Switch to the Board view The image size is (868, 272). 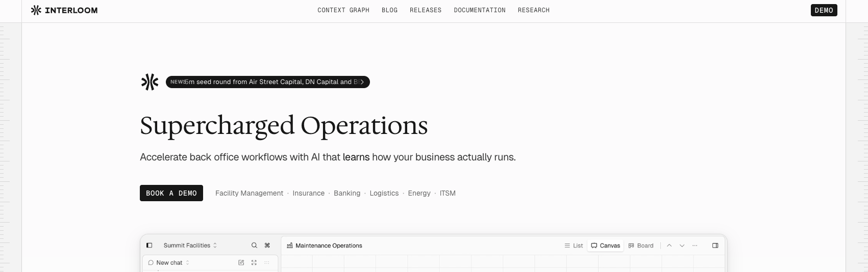point(641,246)
